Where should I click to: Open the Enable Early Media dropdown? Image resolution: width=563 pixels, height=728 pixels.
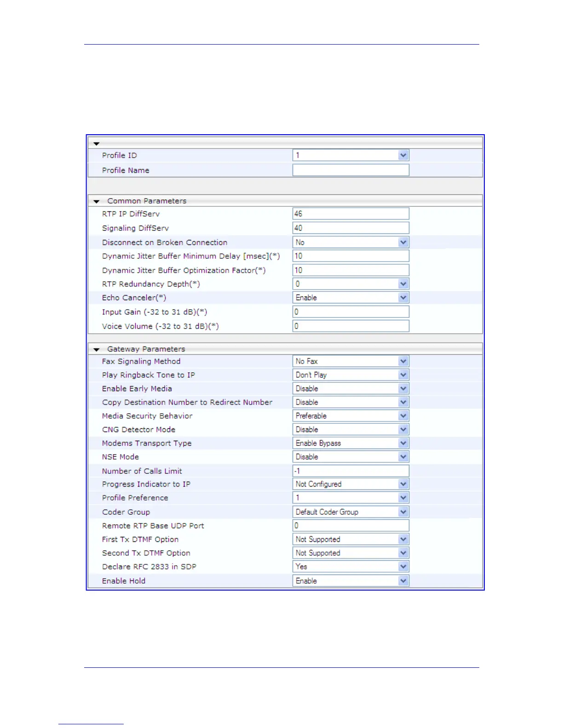[x=350, y=389]
